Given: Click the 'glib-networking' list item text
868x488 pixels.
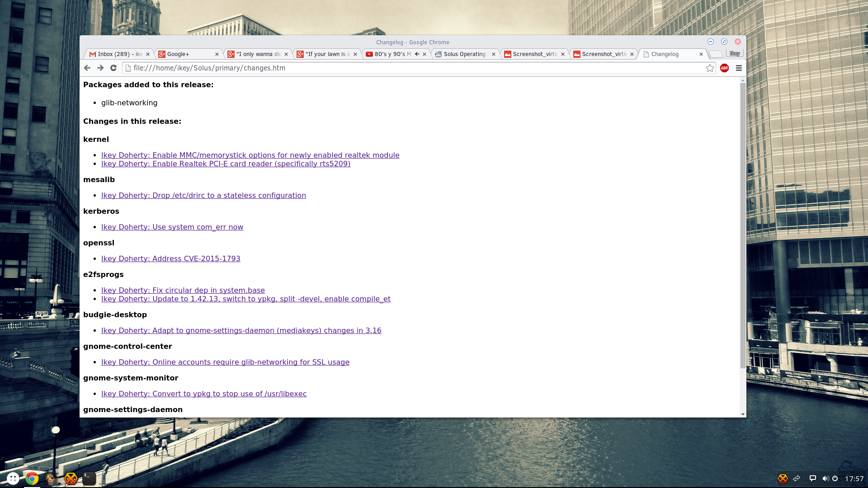Looking at the screenshot, I should tap(129, 103).
